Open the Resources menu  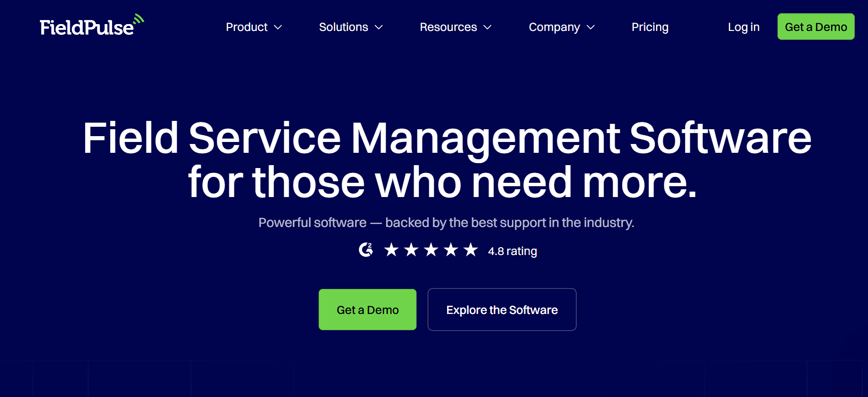[x=455, y=27]
